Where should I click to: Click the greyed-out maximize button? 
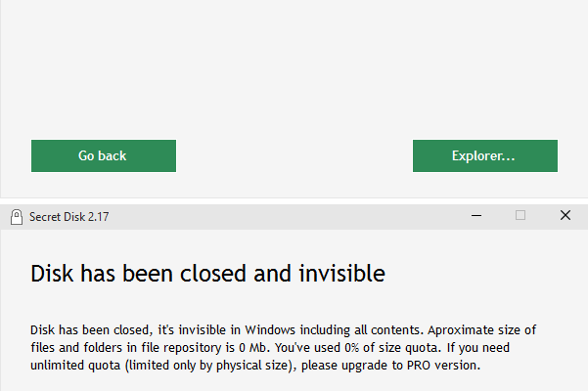click(520, 216)
